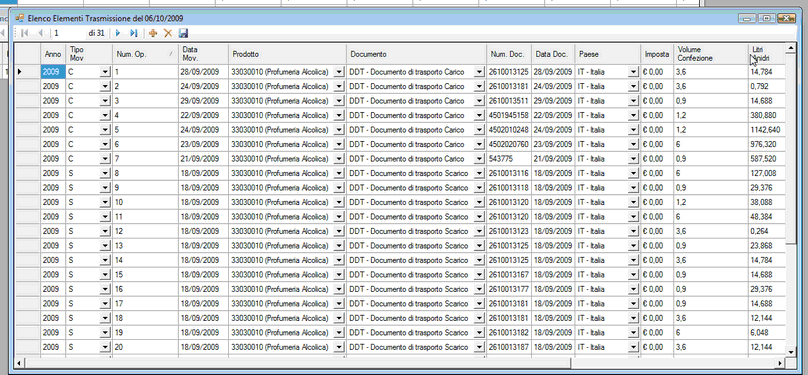The width and height of the screenshot is (808, 375).
Task: Go to next record in navigator
Action: tap(118, 33)
